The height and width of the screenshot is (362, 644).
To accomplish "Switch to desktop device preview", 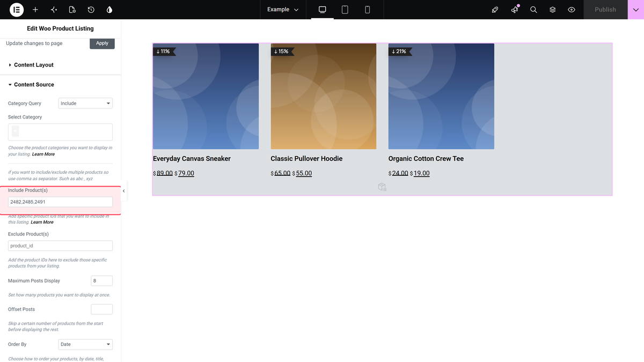I will tap(323, 10).
